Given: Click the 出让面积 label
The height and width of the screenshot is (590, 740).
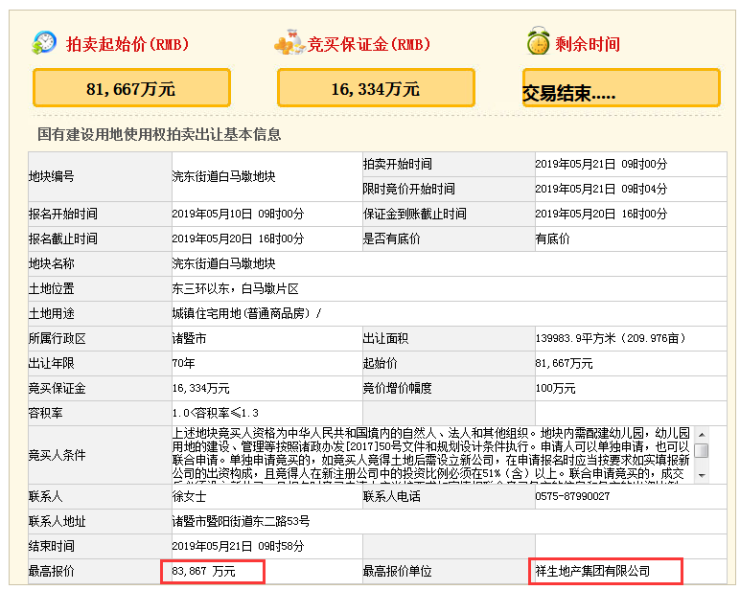Looking at the screenshot, I should click(386, 338).
